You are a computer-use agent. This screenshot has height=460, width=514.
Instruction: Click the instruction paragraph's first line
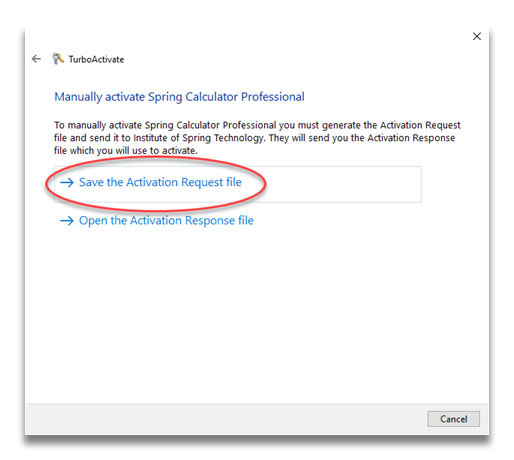(x=257, y=125)
